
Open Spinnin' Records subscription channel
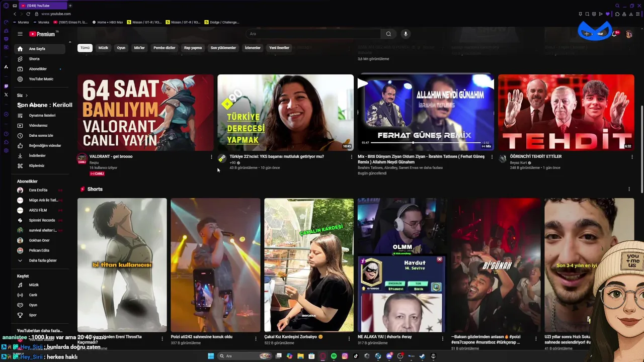click(40, 220)
